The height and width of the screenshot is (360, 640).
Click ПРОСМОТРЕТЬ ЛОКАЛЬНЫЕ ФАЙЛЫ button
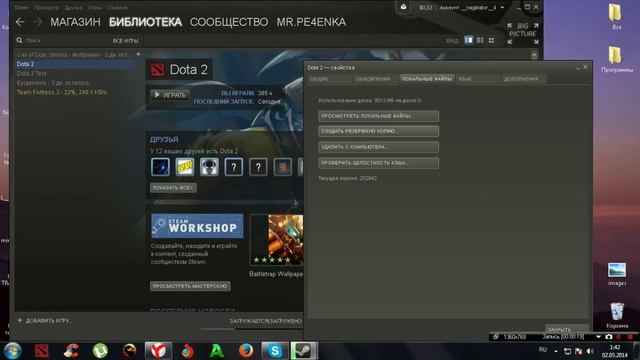coord(378,116)
